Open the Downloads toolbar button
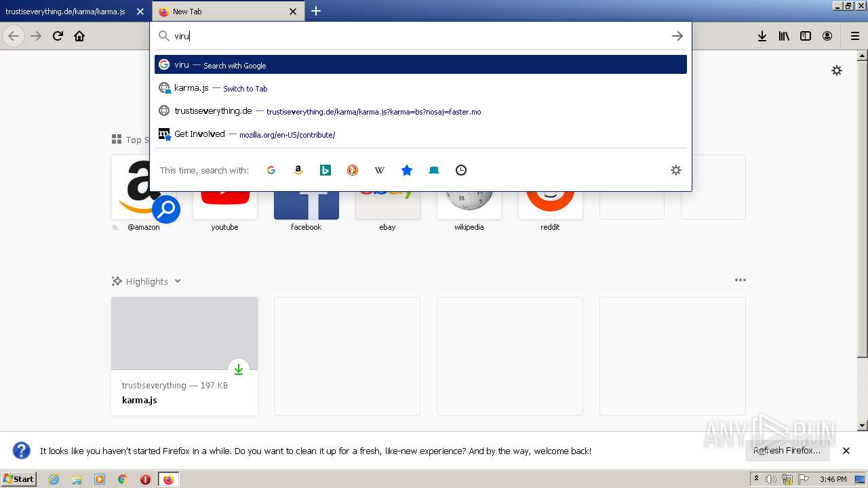This screenshot has height=488, width=868. pos(762,36)
